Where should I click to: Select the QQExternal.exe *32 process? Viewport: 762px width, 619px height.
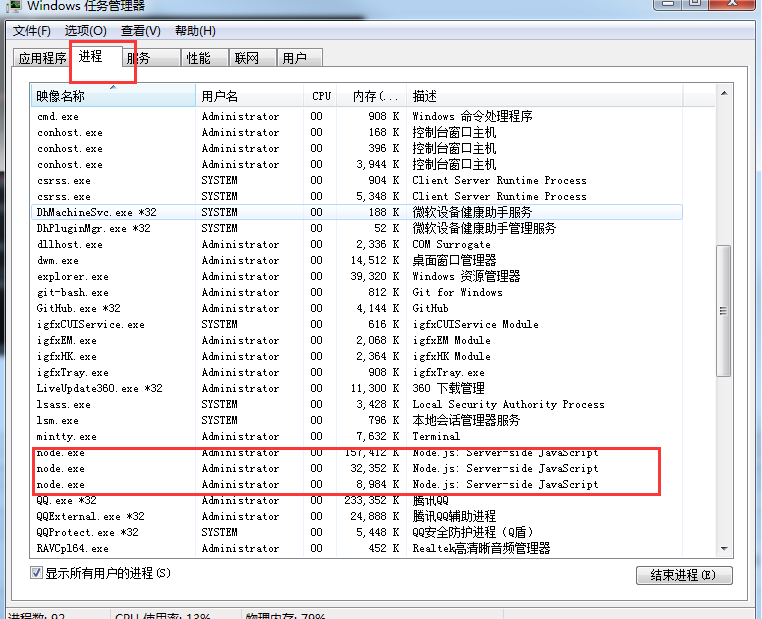tap(357, 516)
